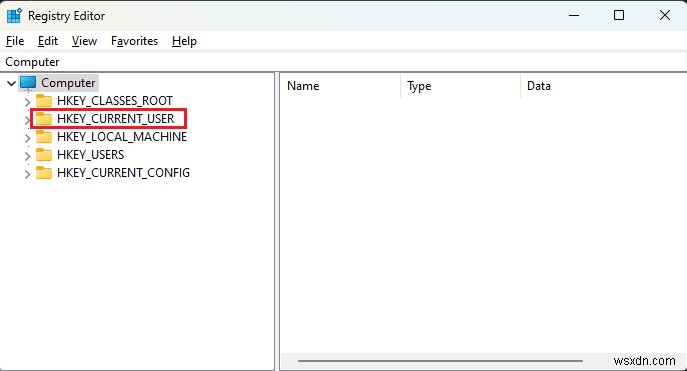Select HKEY_CLASSES_ROOT key

point(115,101)
